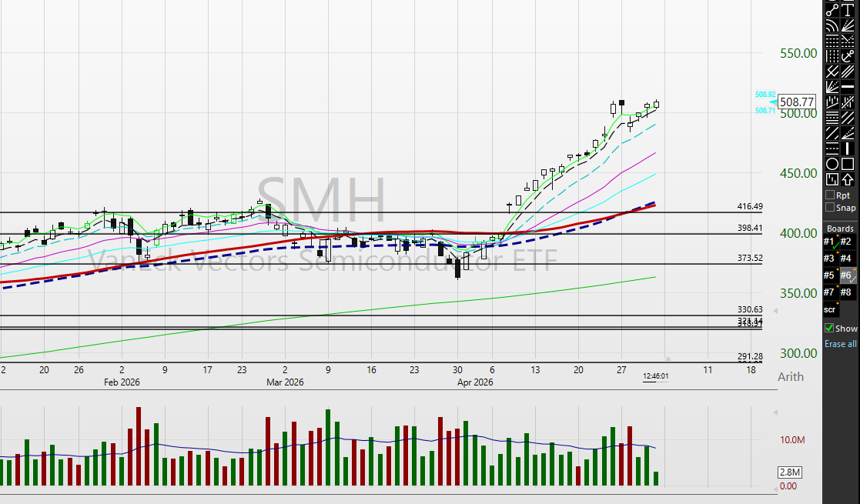Enable the Rpt checkbox
The image size is (860, 504).
click(830, 195)
